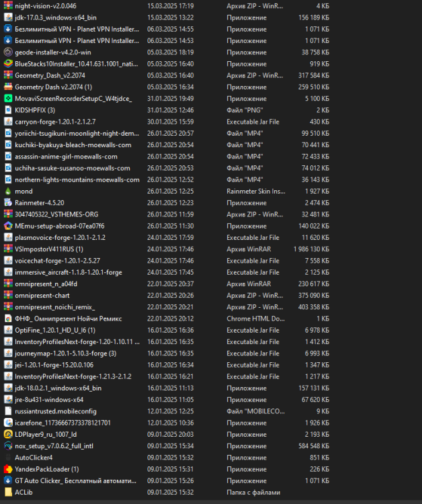
Task: Click file name journeymap-1.20.1-5.10.3-forge (3)
Action: (x=66, y=353)
